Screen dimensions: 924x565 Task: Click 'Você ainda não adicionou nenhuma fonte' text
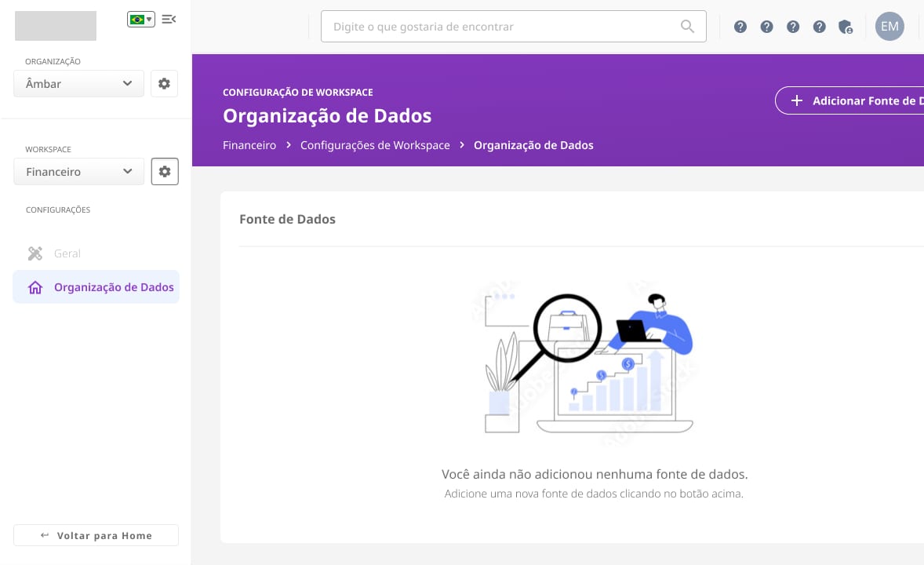click(x=595, y=474)
